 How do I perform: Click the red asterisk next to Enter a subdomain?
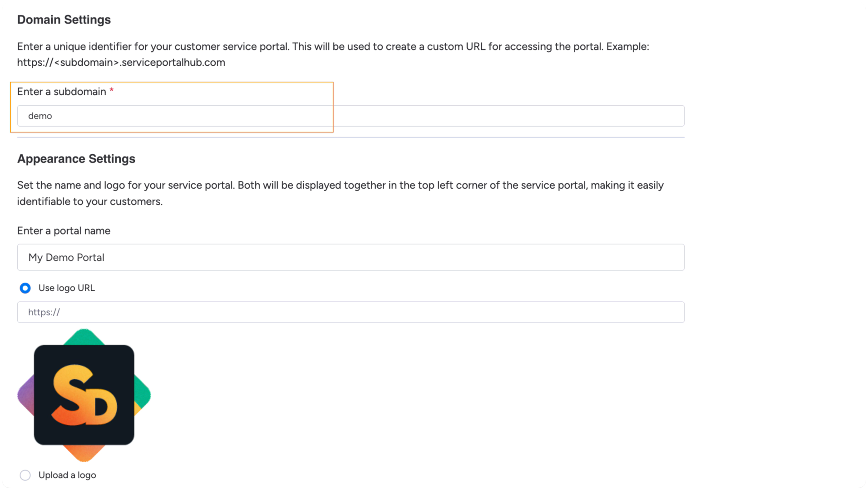112,91
